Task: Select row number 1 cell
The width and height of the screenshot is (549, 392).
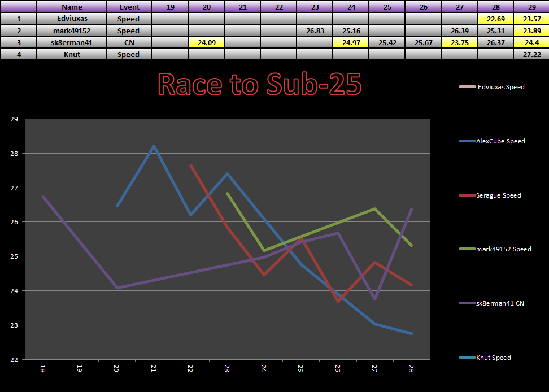Action: click(19, 19)
